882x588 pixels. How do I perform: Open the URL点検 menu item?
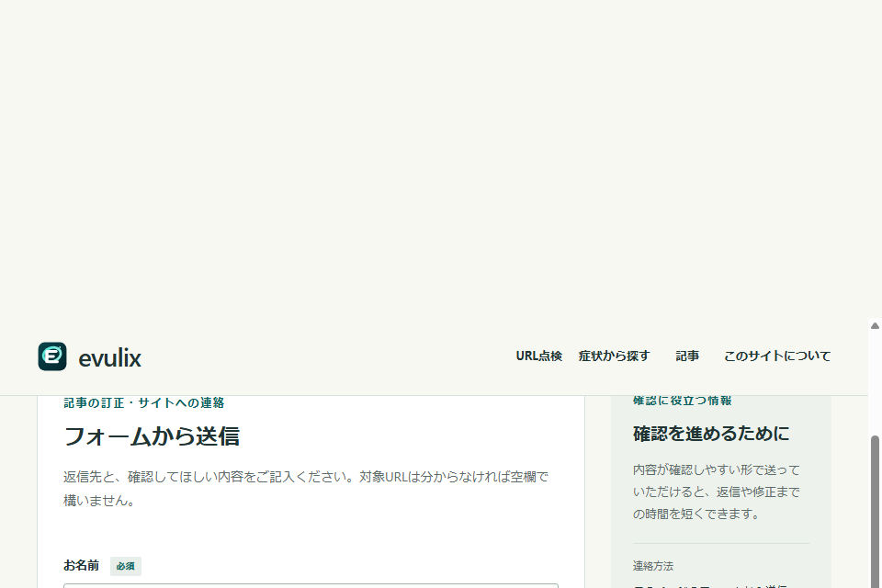pyautogui.click(x=539, y=356)
